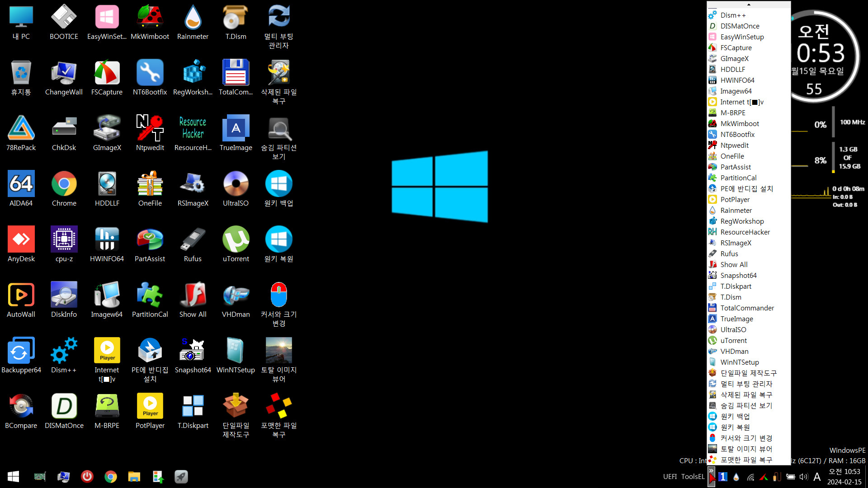Open the Backupper64 desktop icon
The image size is (868, 488).
21,356
